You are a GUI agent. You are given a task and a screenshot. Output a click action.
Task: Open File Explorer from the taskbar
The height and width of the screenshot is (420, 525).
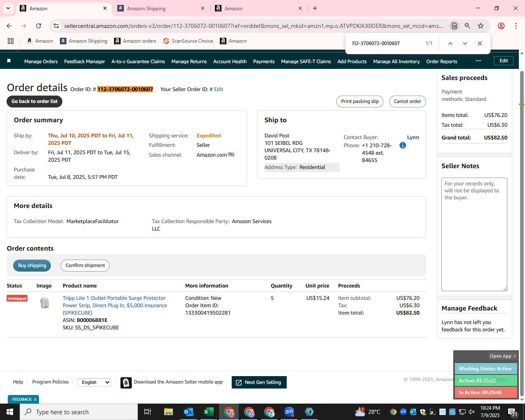coord(169,412)
